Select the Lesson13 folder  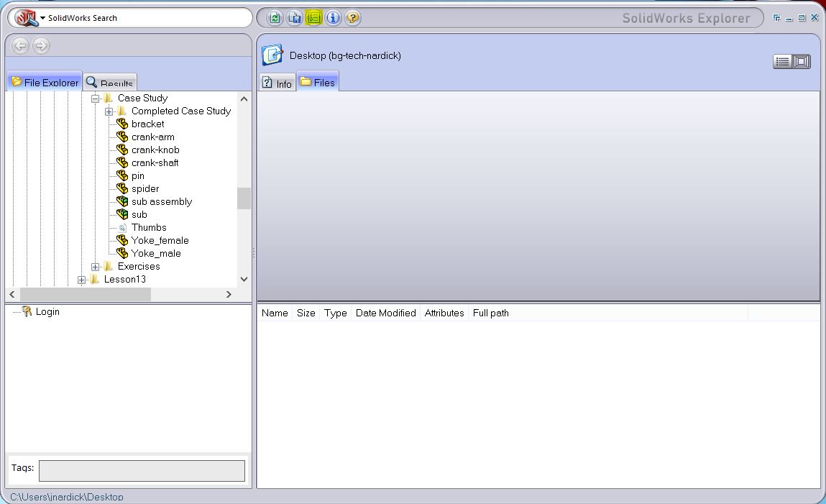coord(125,279)
